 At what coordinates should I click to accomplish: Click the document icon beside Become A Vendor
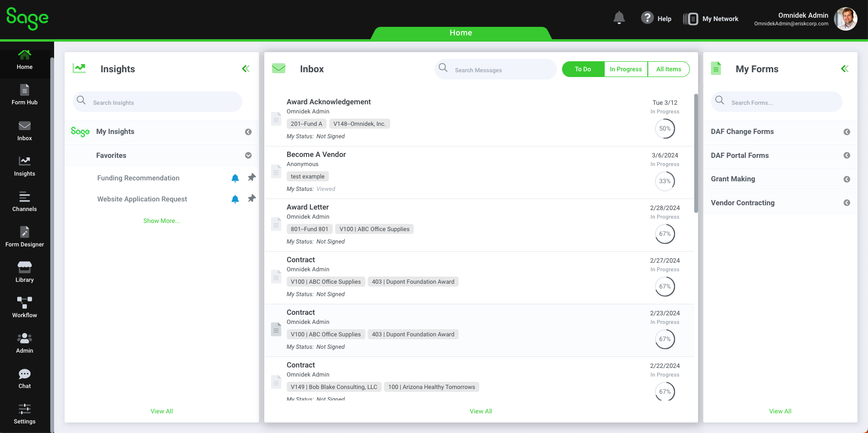(x=276, y=171)
